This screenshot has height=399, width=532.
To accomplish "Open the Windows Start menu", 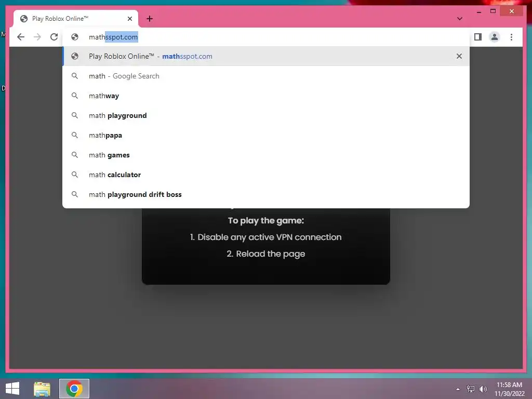I will pos(12,389).
